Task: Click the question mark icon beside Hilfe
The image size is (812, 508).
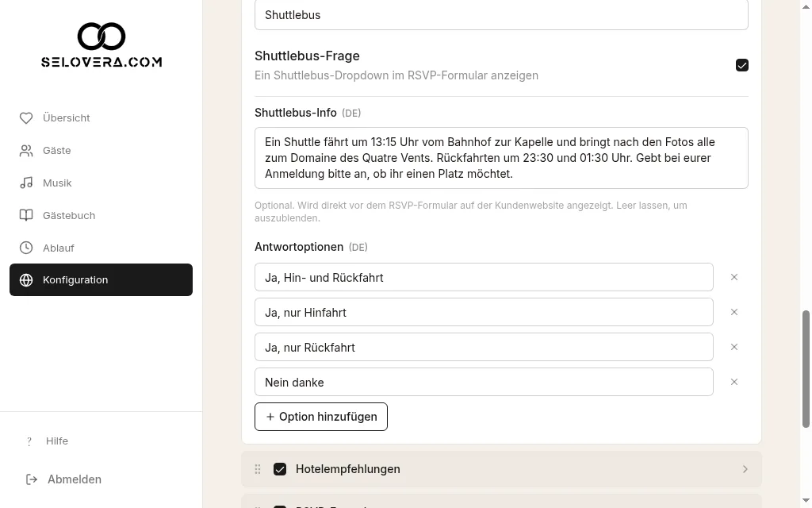Action: (x=29, y=441)
